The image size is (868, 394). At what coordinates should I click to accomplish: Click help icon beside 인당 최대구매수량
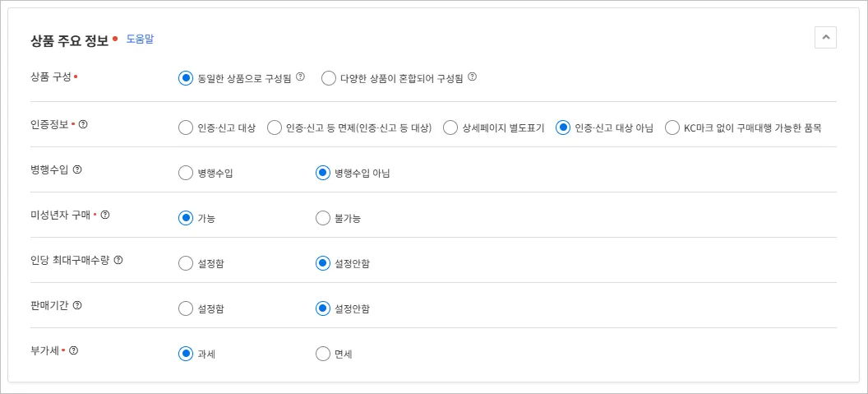(118, 260)
